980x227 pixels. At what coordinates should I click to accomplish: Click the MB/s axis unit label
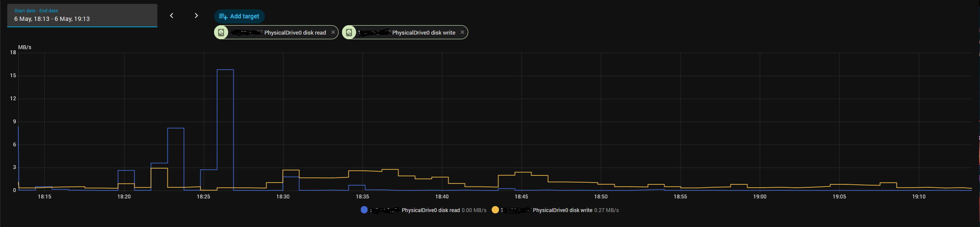click(x=25, y=47)
